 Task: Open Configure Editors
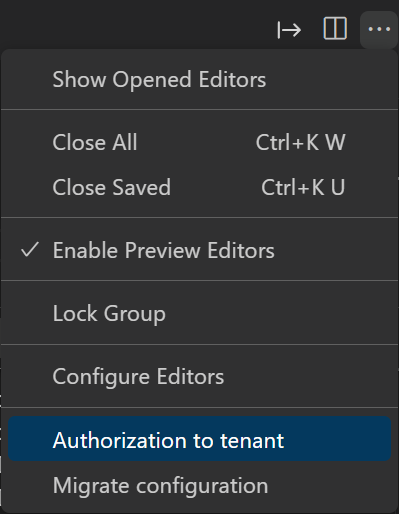pyautogui.click(x=200, y=376)
